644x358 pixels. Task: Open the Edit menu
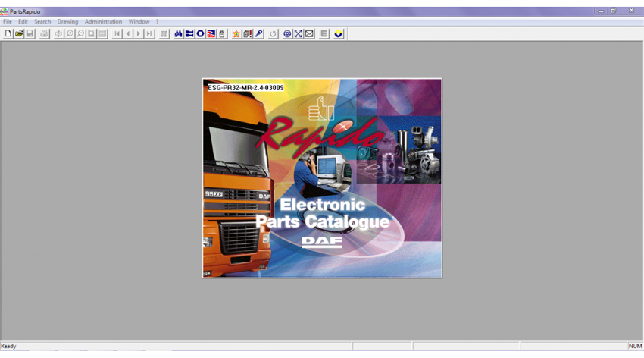click(x=23, y=21)
